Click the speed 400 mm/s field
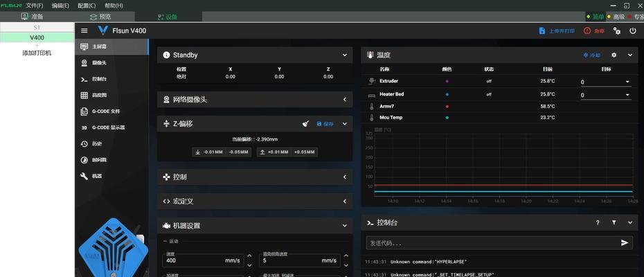This screenshot has height=277, width=644. coord(203,260)
